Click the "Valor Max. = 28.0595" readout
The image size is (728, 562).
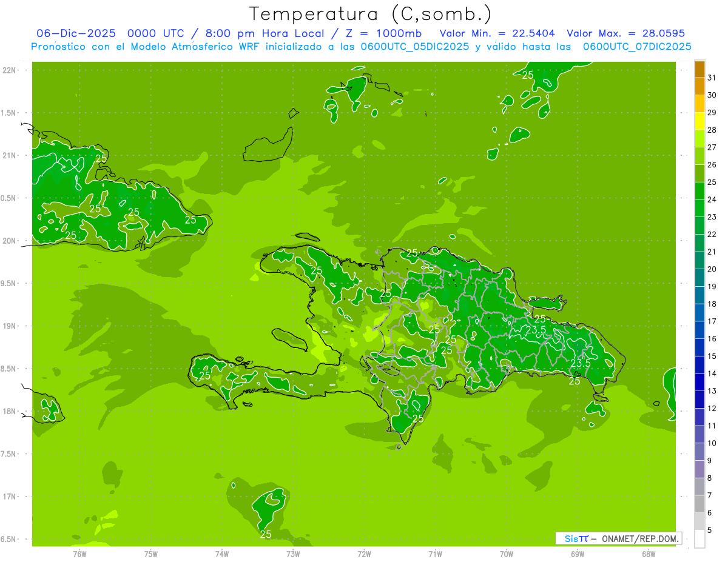(x=626, y=33)
